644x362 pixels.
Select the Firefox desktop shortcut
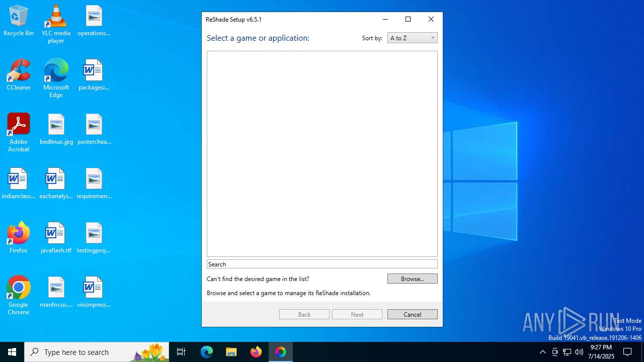(x=19, y=238)
